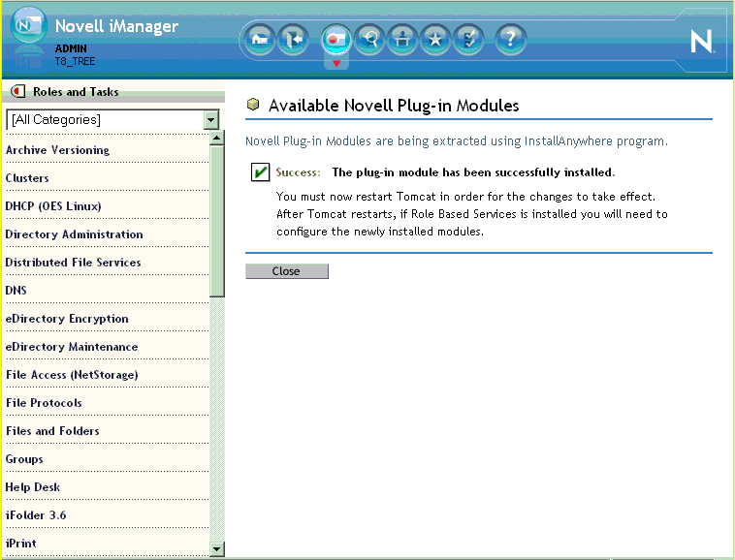The width and height of the screenshot is (735, 560).
Task: Click the category dropdown arrow
Action: 211,120
